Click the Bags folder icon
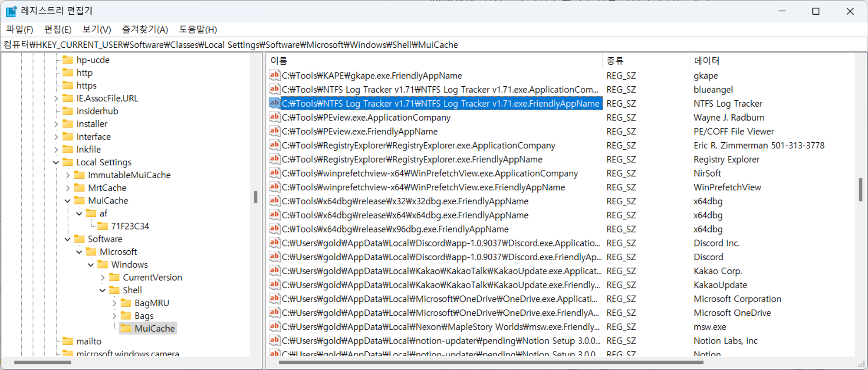The image size is (868, 370). pyautogui.click(x=126, y=316)
